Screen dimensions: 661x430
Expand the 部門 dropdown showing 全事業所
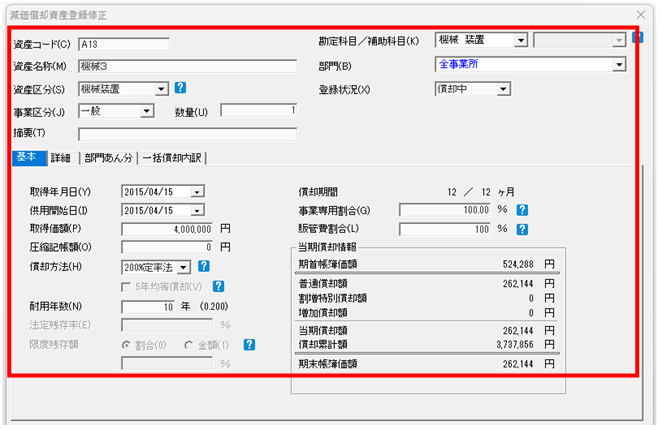(x=620, y=65)
